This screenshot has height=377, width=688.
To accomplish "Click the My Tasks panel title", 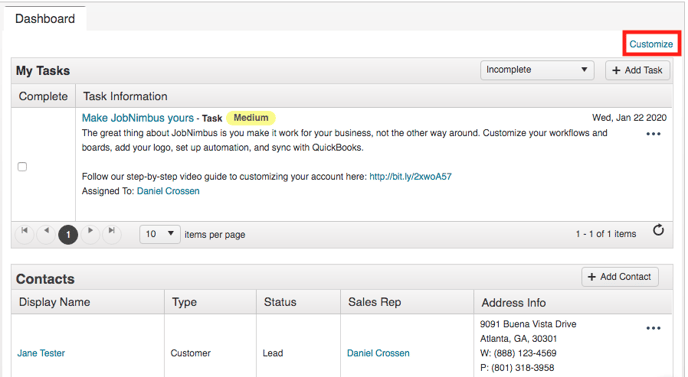I will tap(43, 71).
